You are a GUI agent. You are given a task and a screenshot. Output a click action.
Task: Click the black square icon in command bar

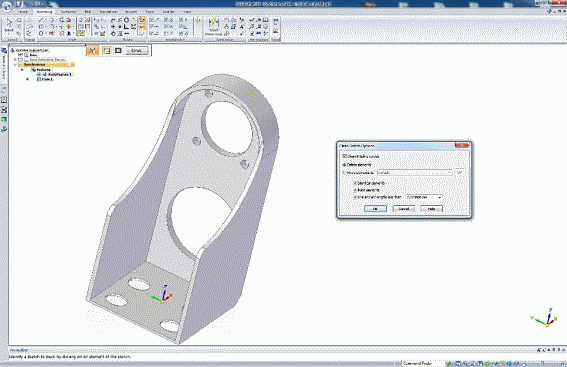118,51
